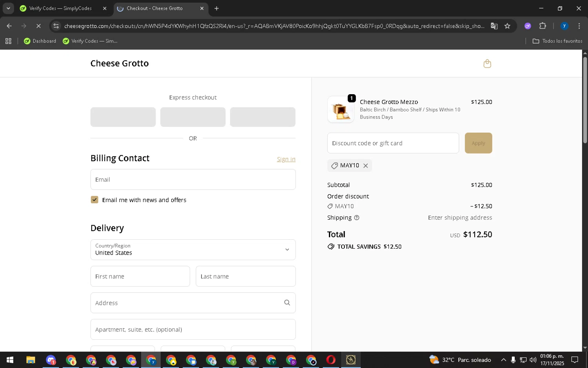Open the network icon in tray
Image resolution: width=588 pixels, height=368 pixels.
point(523,360)
